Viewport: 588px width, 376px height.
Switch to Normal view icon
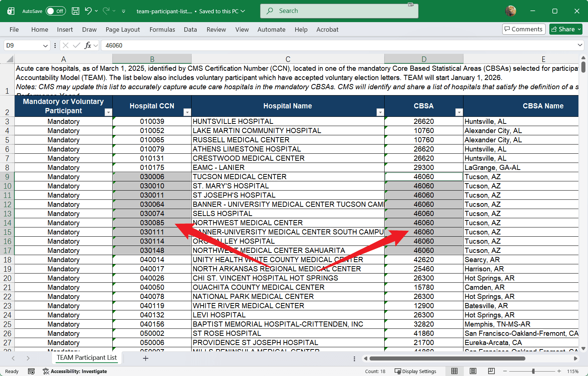click(x=455, y=371)
